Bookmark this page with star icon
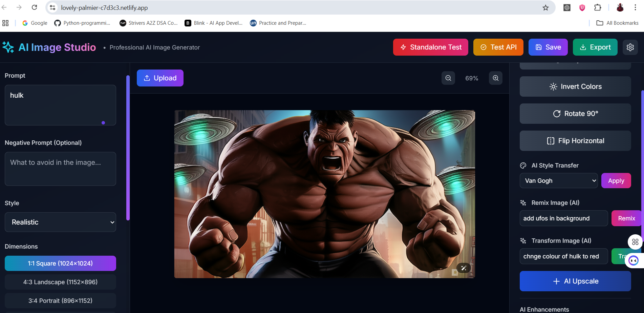 545,7
